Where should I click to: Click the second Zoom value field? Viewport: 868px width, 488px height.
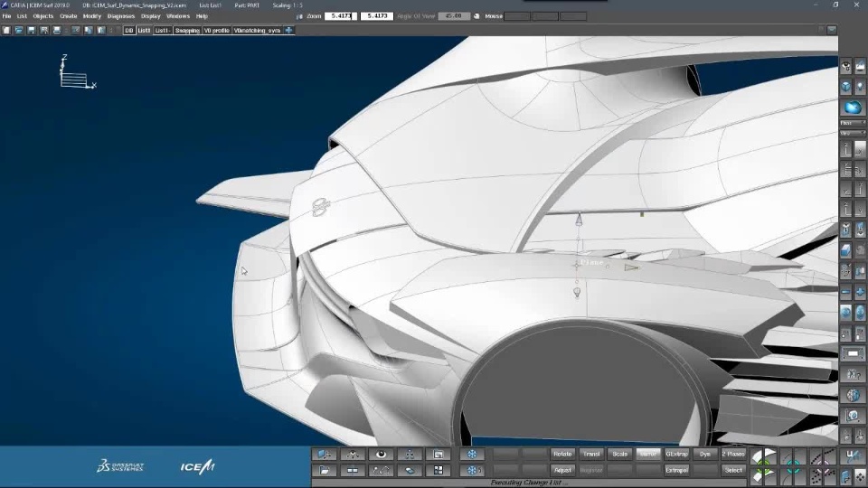[376, 16]
